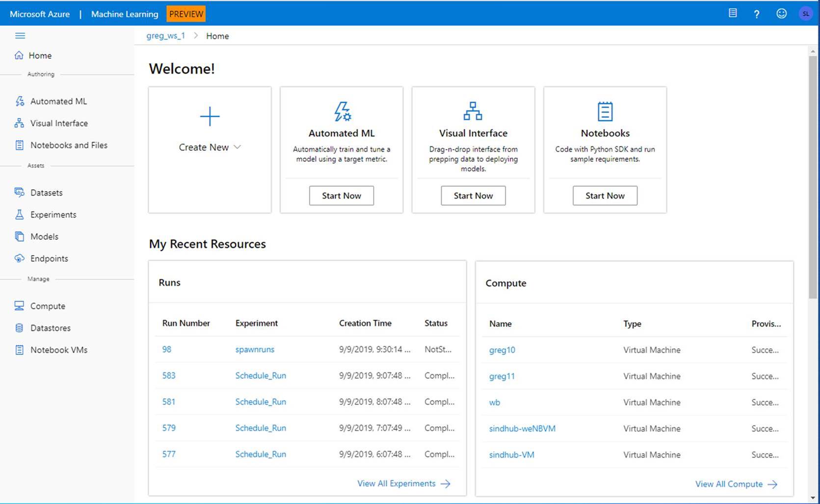Open Notebooks and Files in Authoring section
The width and height of the screenshot is (820, 504).
coord(69,145)
